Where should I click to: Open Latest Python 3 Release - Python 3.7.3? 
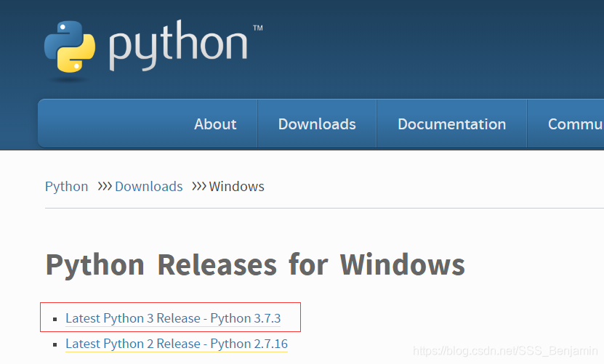coord(173,318)
